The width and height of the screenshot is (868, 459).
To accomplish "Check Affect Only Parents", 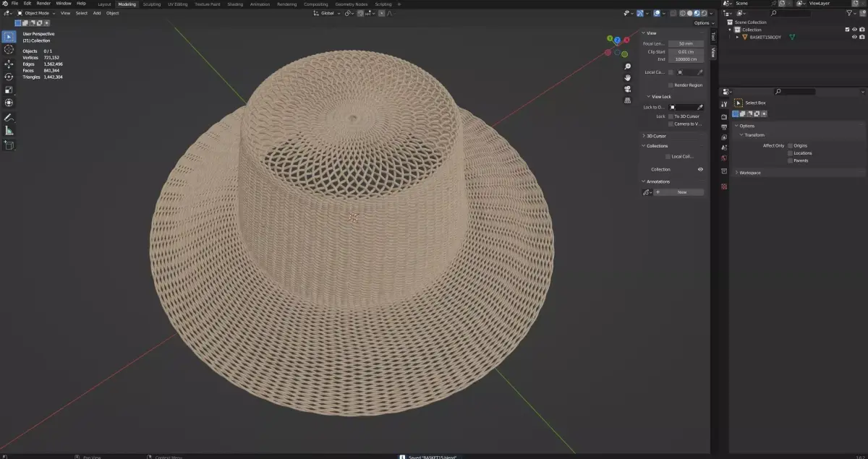I will pyautogui.click(x=790, y=160).
